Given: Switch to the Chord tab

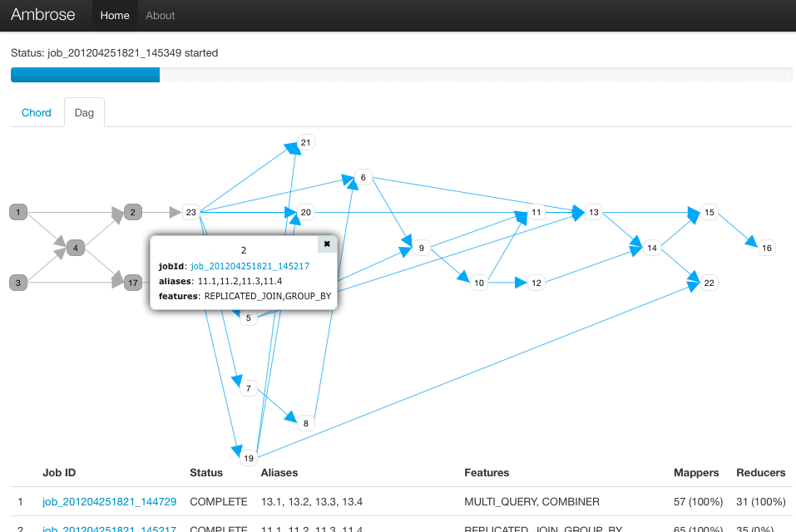Looking at the screenshot, I should coord(37,112).
